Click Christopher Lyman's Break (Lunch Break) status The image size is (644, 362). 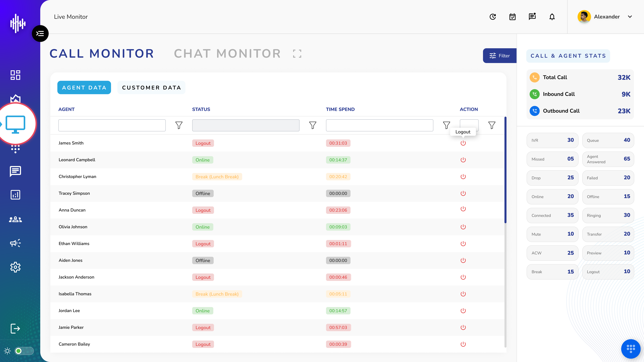click(x=217, y=177)
